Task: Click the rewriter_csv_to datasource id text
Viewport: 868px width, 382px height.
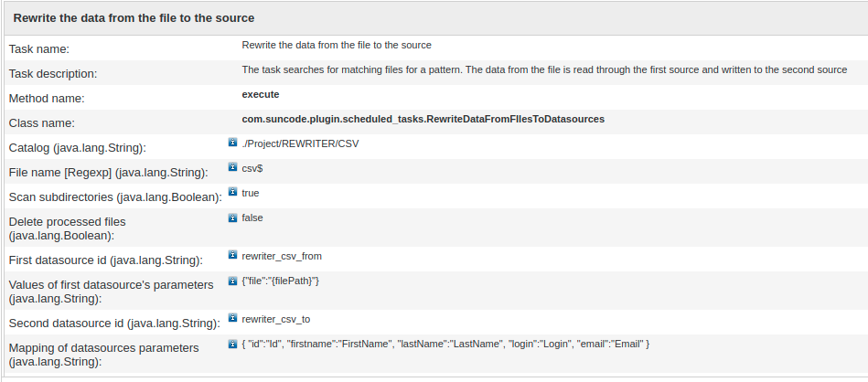Action: point(276,320)
